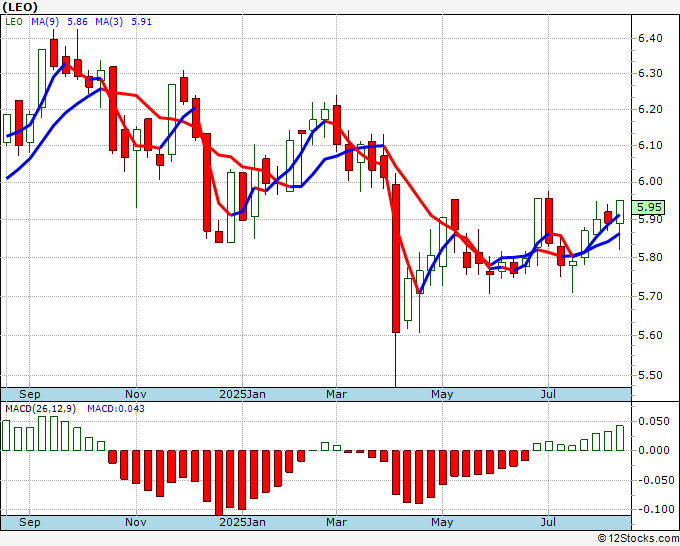This screenshot has width=680, height=546.
Task: Click the 2025Jan label on MACD axis
Action: click(242, 522)
